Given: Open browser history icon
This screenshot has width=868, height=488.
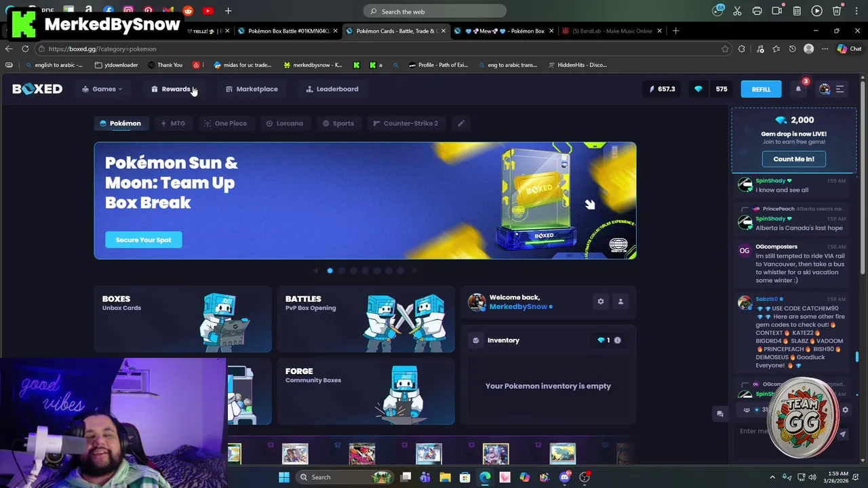Looking at the screenshot, I should coord(792,49).
